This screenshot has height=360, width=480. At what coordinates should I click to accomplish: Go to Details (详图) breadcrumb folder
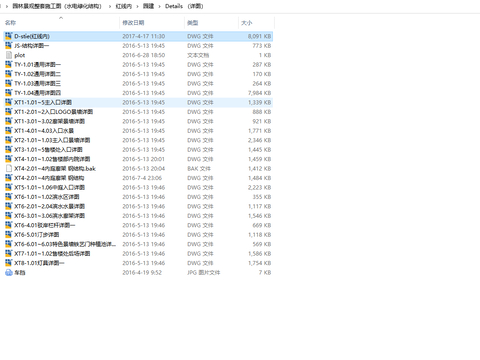[x=184, y=6]
